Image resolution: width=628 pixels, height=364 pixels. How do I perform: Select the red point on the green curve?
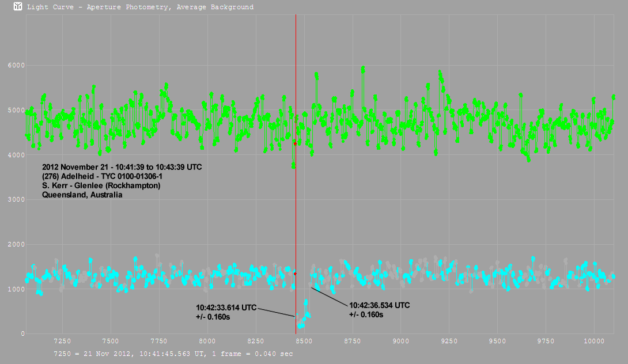295,143
